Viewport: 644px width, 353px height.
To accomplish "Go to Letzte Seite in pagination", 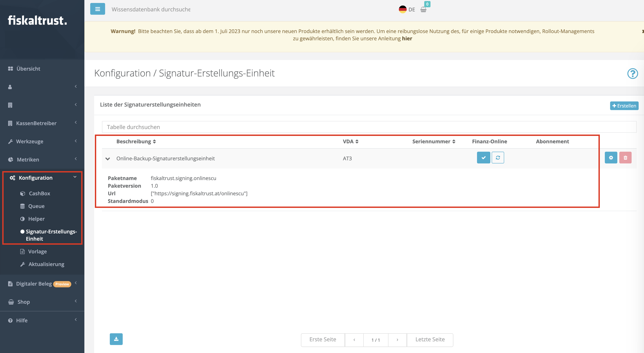I will click(430, 340).
